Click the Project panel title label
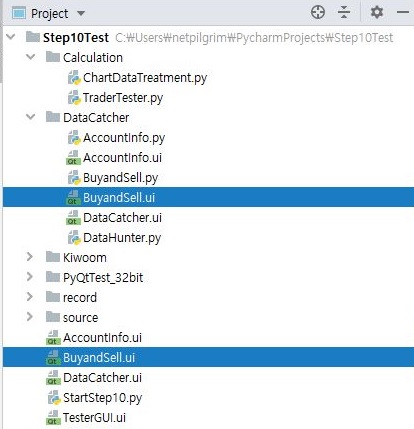Viewport: 414px width, 429px height. 50,14
